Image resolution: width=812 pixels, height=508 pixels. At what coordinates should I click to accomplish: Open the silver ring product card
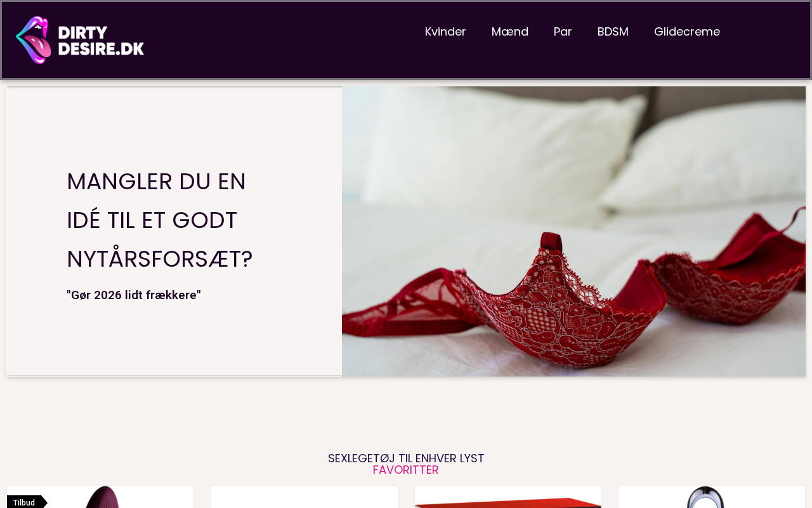[x=712, y=497]
